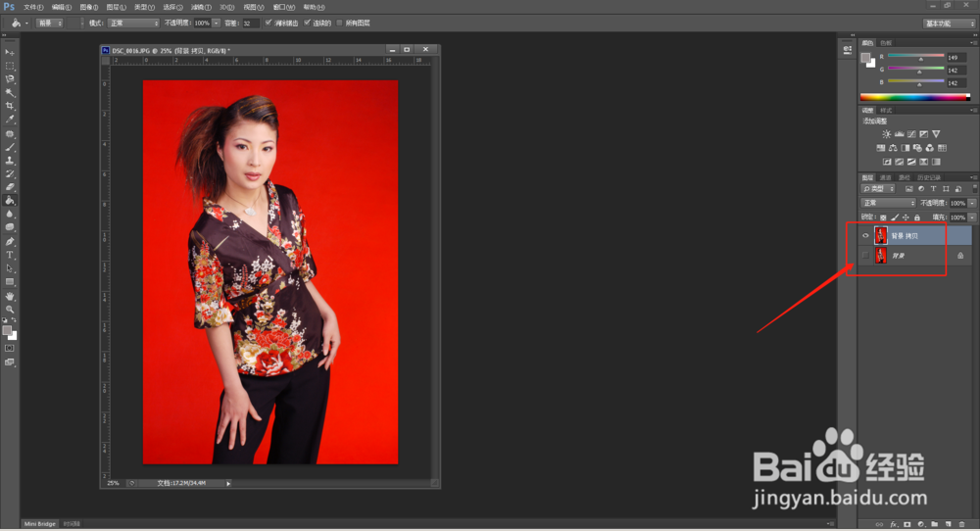The height and width of the screenshot is (531, 980).
Task: Change screen mode icon in toolbar
Action: 10,362
